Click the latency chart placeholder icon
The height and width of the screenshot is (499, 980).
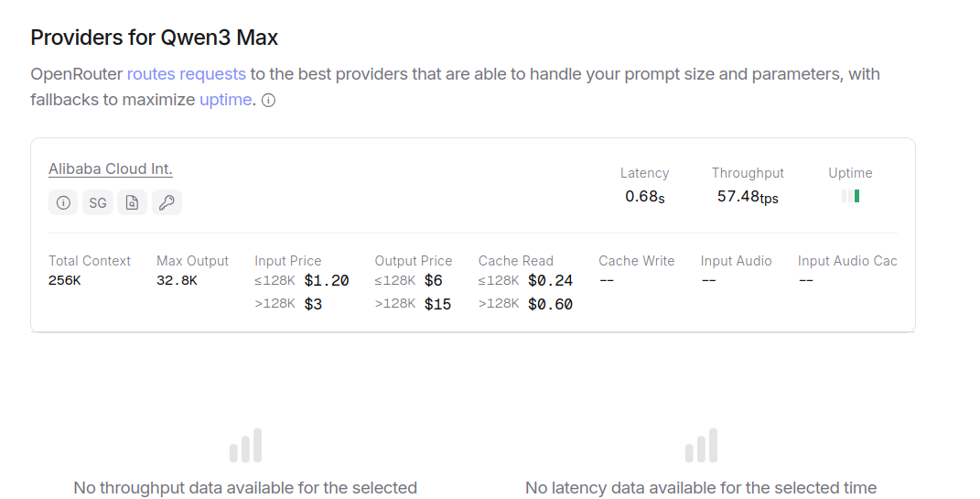coord(701,446)
